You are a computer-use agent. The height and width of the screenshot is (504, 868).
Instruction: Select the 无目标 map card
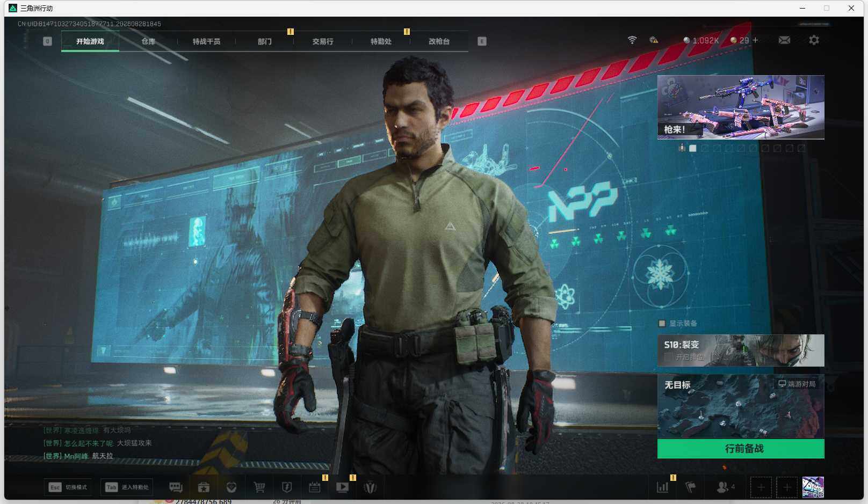(741, 407)
